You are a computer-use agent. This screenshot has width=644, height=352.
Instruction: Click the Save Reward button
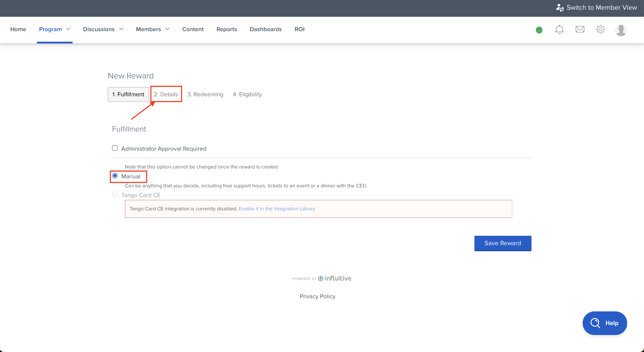point(503,243)
